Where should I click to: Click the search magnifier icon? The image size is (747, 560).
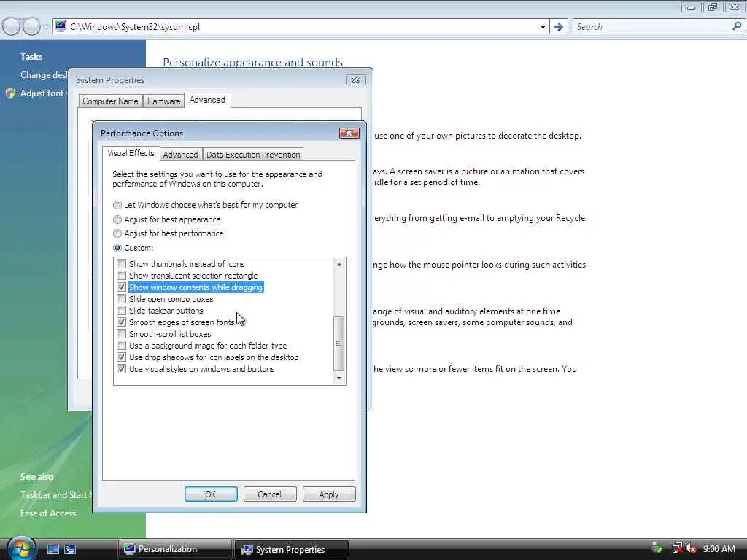click(x=737, y=26)
